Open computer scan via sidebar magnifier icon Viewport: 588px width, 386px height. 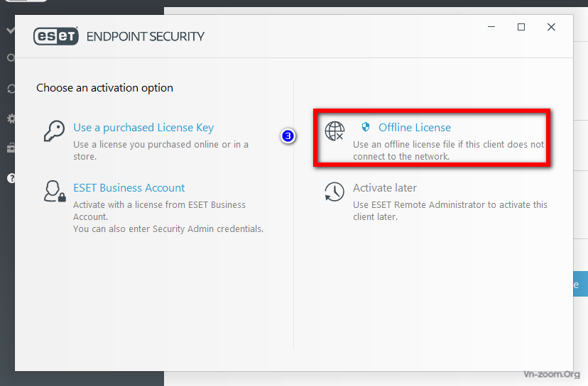[10, 58]
